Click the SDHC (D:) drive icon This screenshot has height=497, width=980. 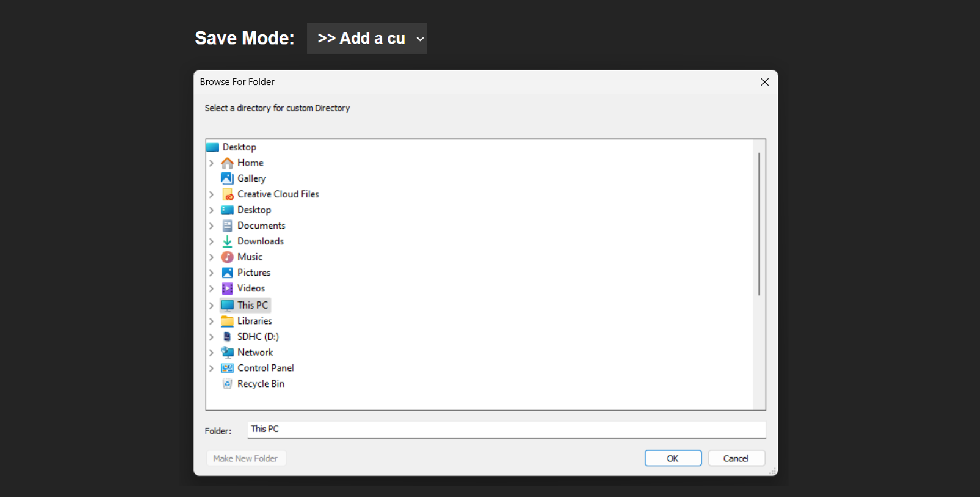click(228, 336)
